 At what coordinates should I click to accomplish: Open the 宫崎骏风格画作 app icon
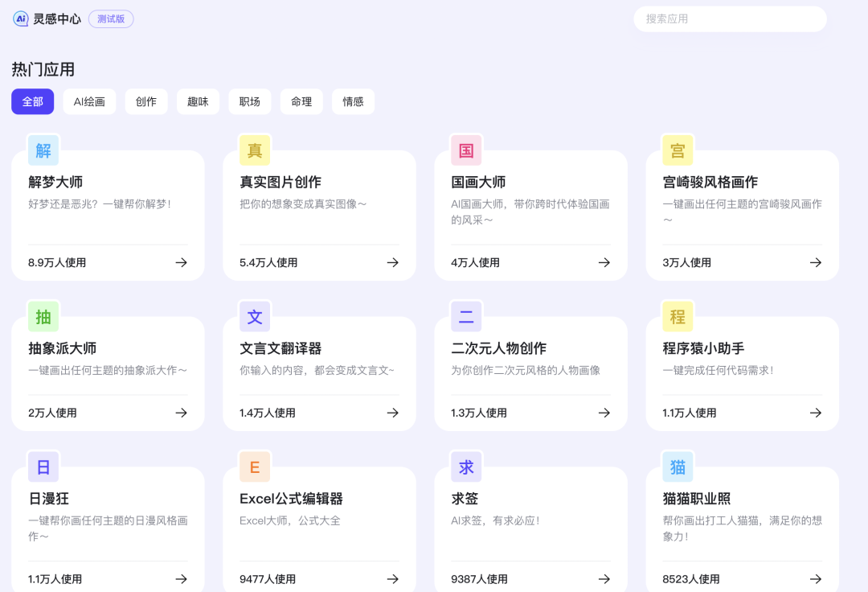tap(678, 150)
